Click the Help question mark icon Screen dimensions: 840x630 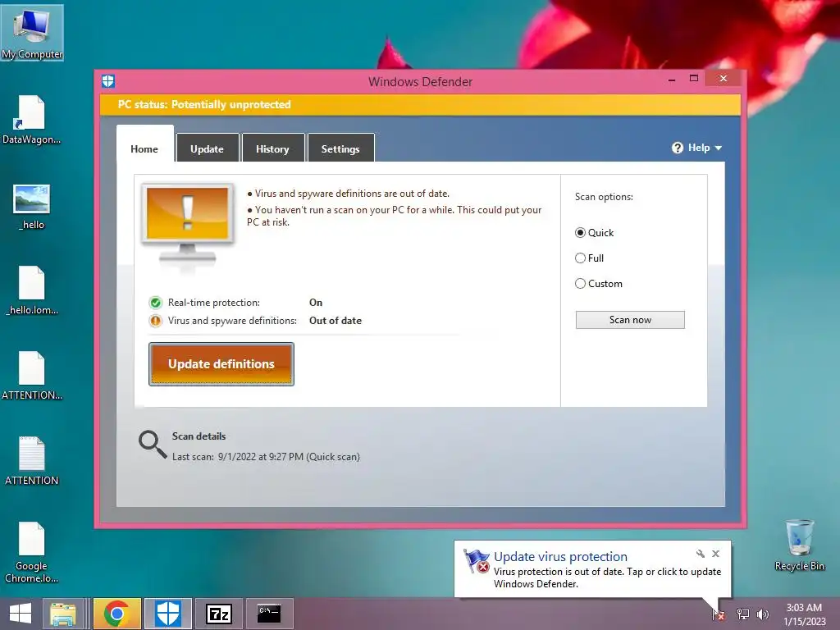coord(677,148)
